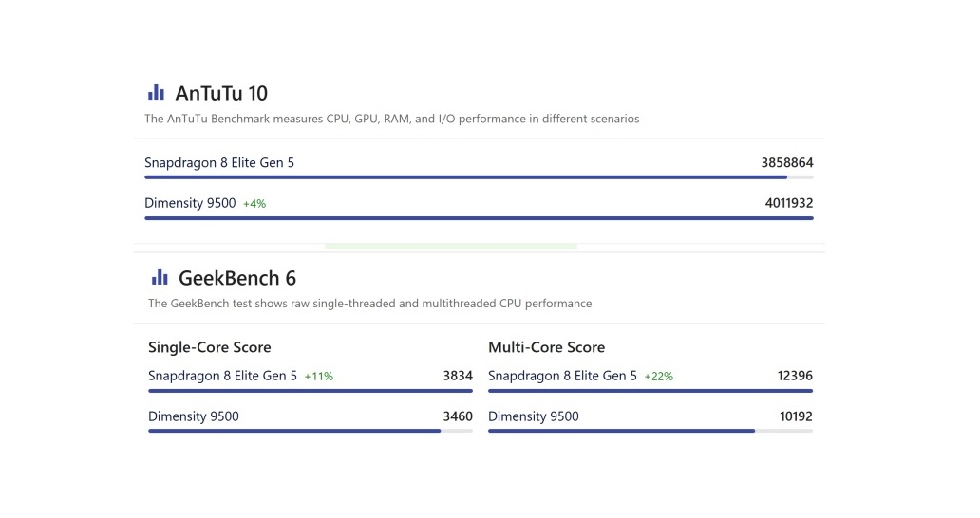Click the Snapdragon single-core score bar
Screen dimensions: 980x518
coord(310,391)
